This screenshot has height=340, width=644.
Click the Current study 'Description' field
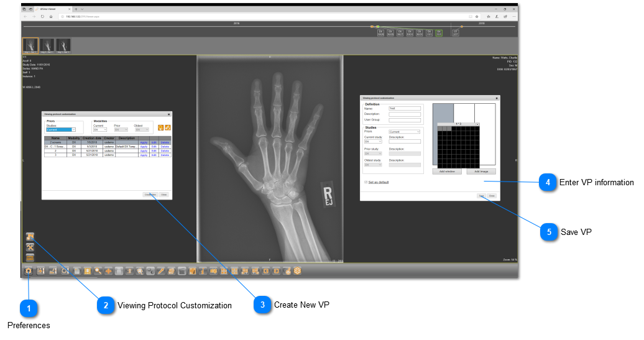(x=405, y=142)
